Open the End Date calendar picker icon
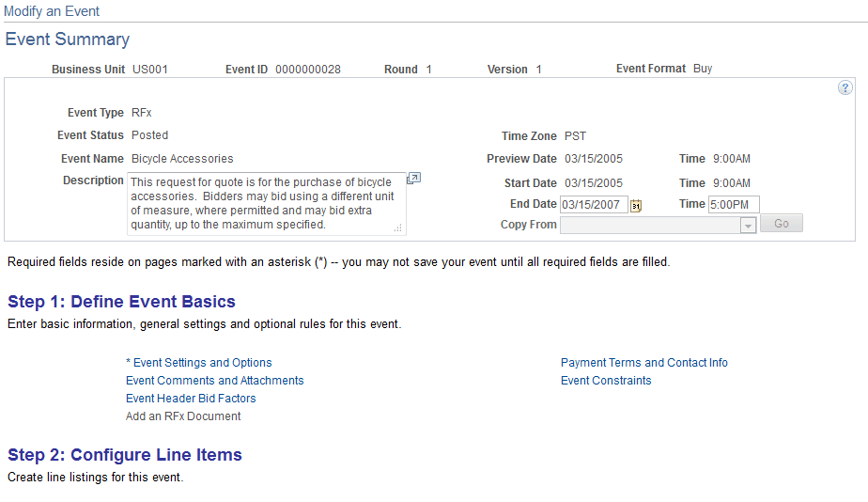 636,206
